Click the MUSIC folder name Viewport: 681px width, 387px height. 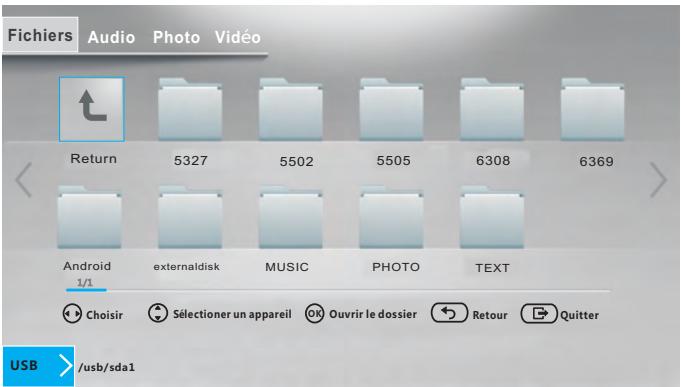pyautogui.click(x=287, y=267)
